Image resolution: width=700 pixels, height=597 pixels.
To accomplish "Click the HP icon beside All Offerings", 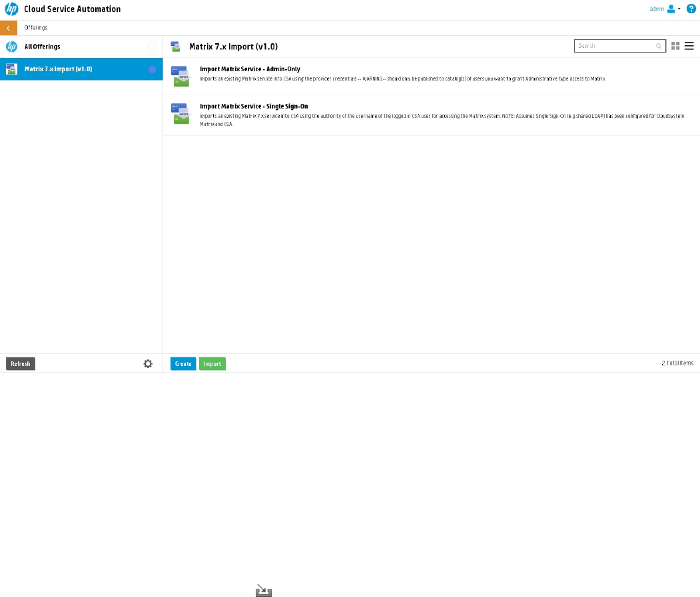I will (11, 47).
